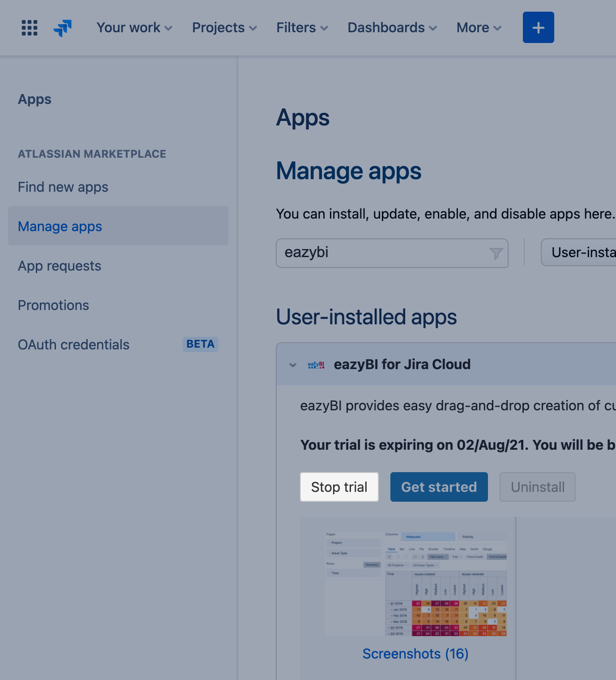Click the BETA badge next to OAuth credentials

point(201,344)
